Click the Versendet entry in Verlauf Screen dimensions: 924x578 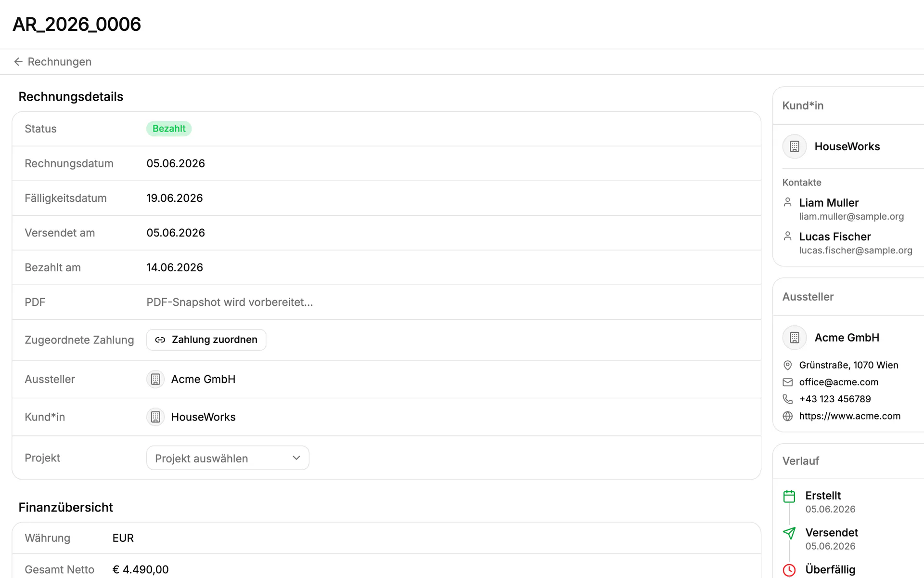click(832, 539)
